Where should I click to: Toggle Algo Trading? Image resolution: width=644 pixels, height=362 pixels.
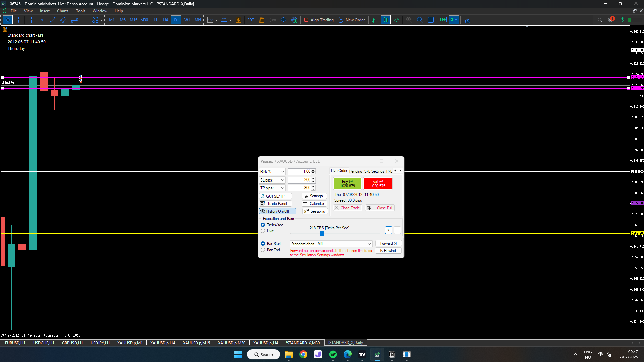[x=319, y=20]
